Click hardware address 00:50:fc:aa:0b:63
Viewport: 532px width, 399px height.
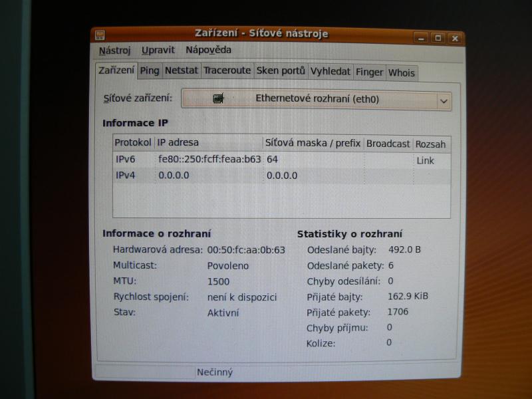246,250
